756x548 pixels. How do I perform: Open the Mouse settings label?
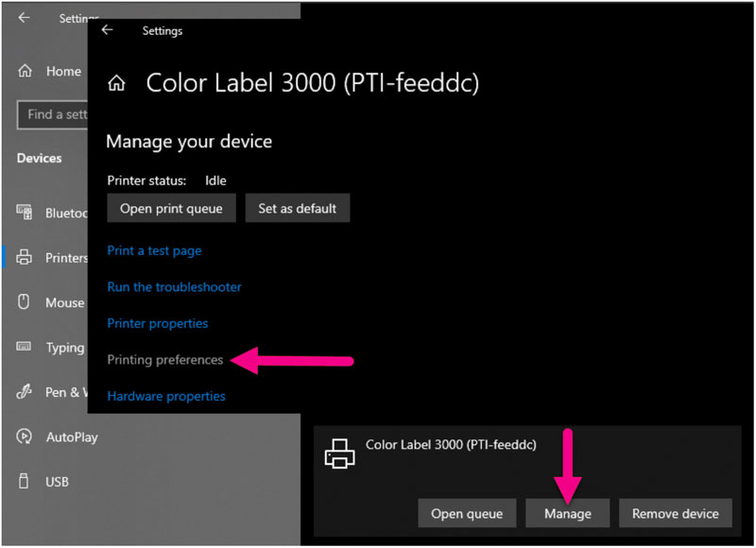pos(65,302)
